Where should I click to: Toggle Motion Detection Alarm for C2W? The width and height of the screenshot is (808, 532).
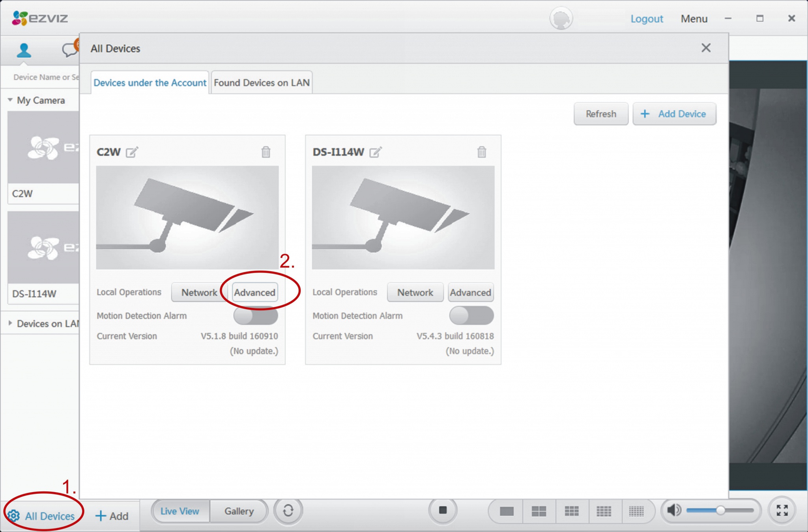coord(256,315)
